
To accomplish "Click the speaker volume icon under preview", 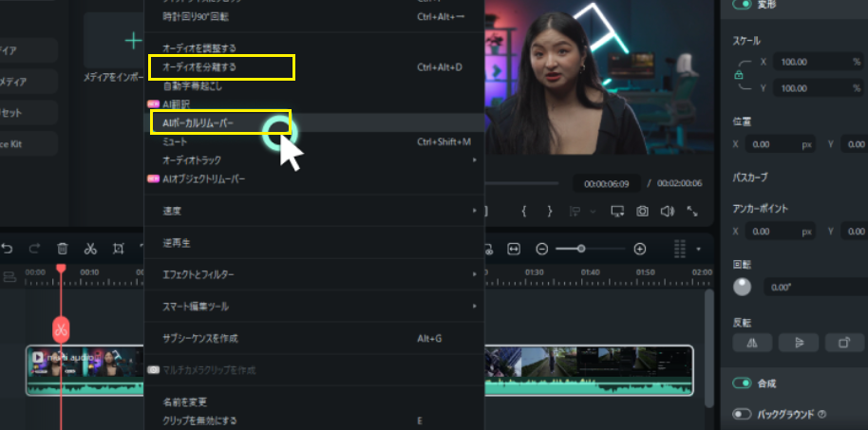I will (x=667, y=211).
